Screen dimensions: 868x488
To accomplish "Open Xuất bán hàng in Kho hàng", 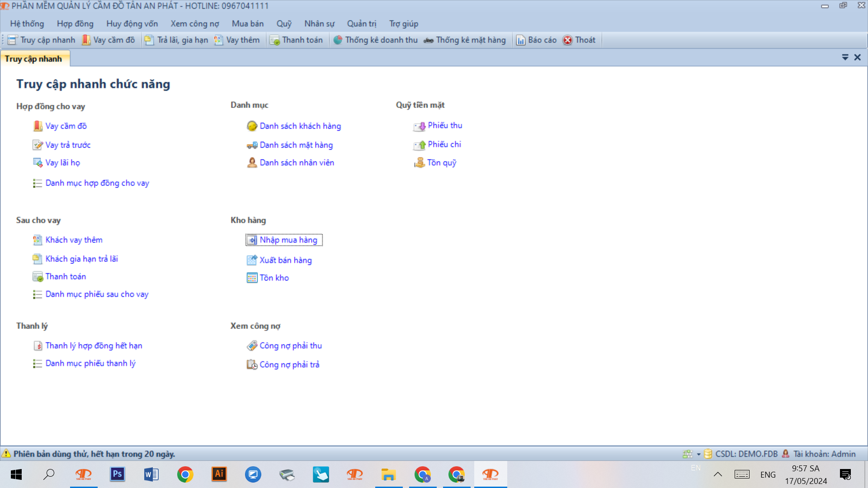I will (286, 260).
